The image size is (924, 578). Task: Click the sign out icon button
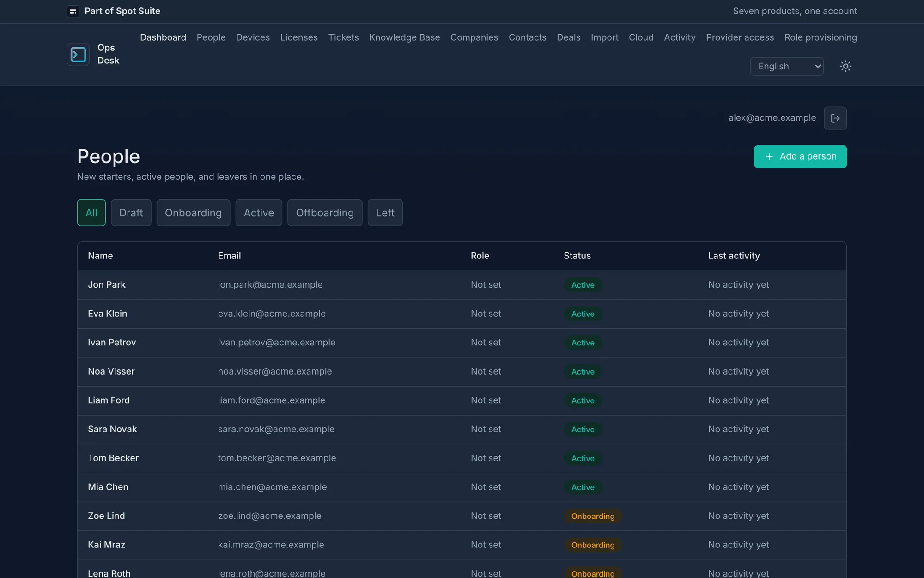[835, 118]
